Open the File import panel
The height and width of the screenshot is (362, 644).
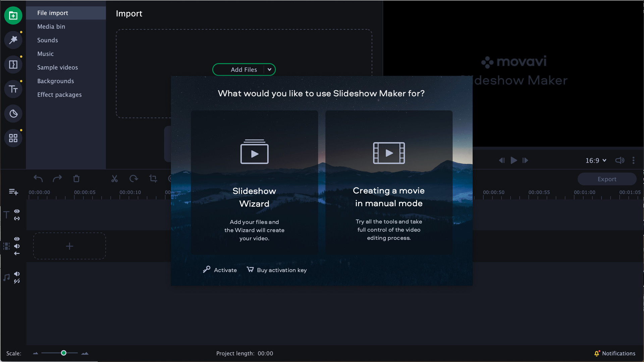click(x=53, y=12)
